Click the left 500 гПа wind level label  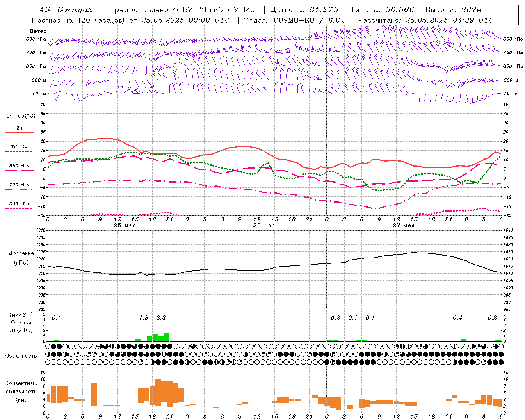36,39
